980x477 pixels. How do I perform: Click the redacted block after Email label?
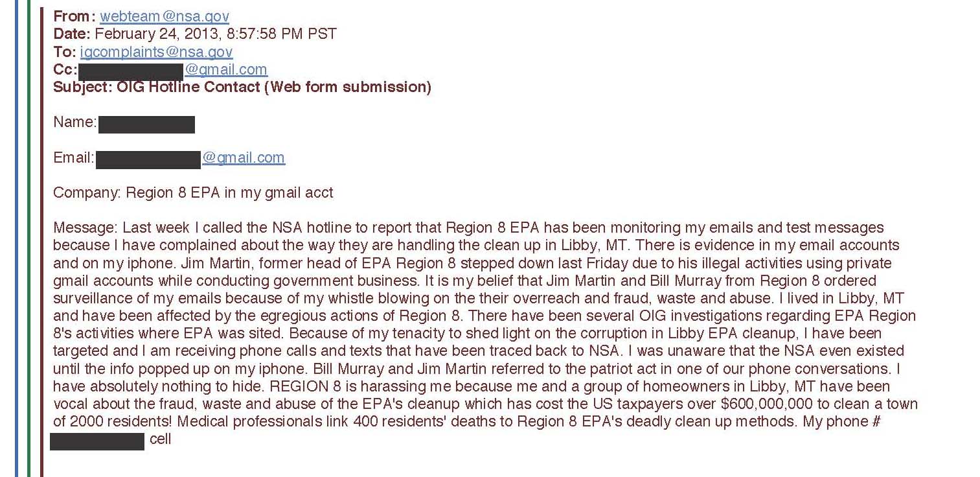click(148, 159)
